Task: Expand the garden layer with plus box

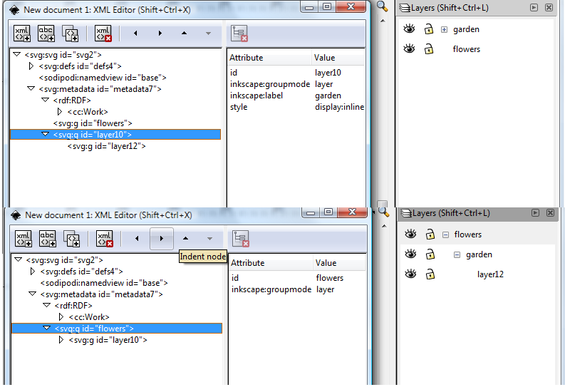Action: tap(444, 29)
